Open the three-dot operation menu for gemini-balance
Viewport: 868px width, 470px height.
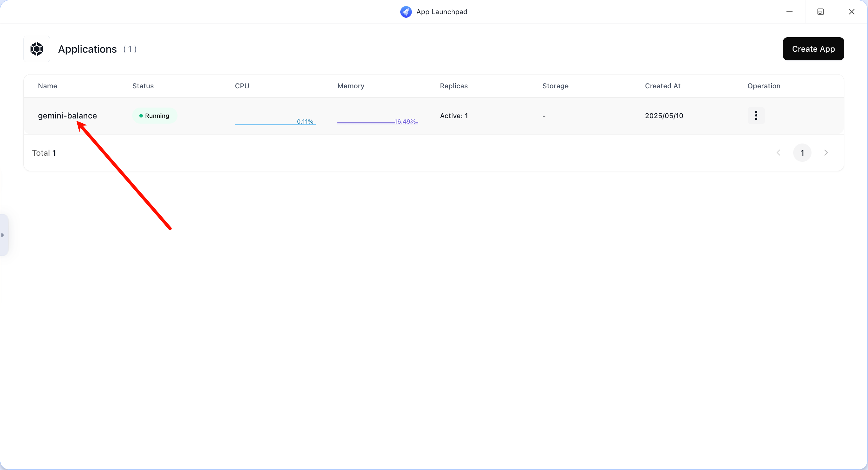click(756, 116)
